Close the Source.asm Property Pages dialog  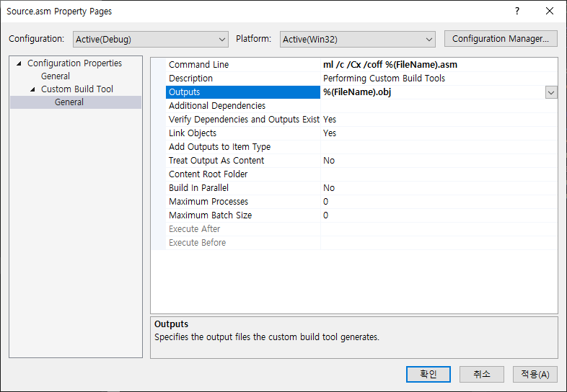550,12
